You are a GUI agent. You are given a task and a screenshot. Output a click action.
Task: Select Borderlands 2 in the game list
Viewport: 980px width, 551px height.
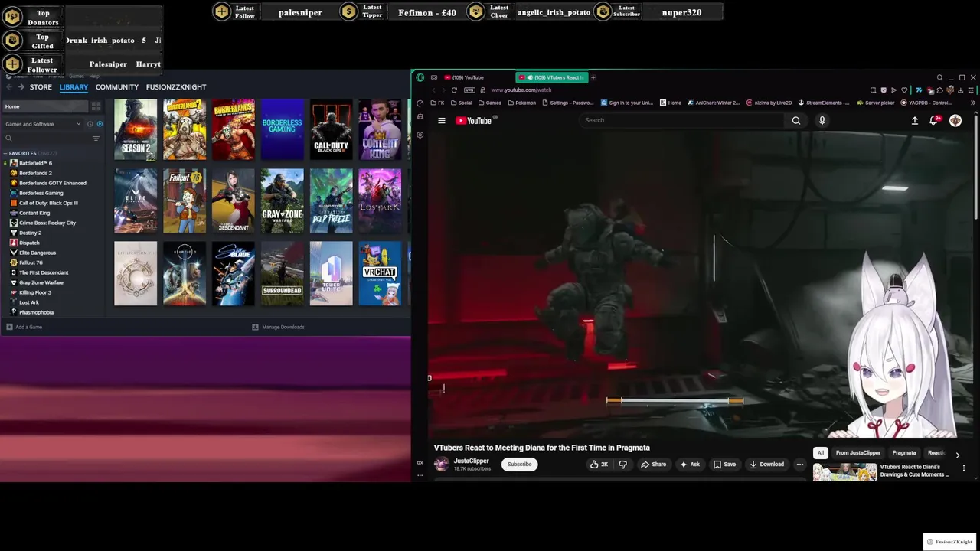tap(35, 173)
